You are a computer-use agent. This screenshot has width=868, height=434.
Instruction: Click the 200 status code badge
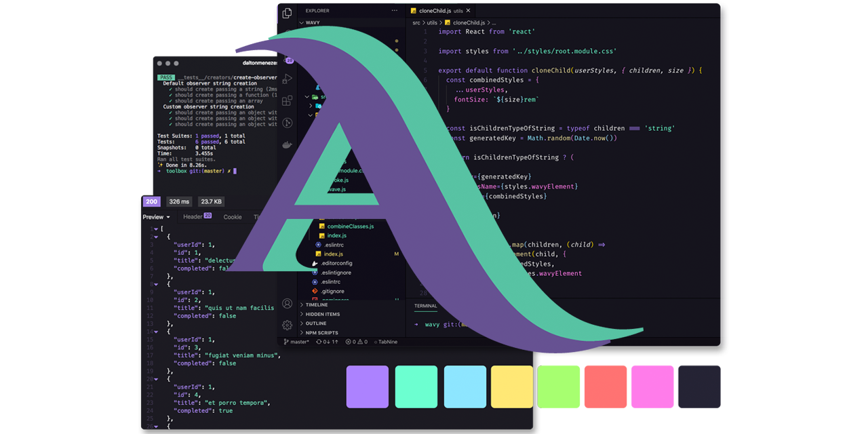point(152,201)
